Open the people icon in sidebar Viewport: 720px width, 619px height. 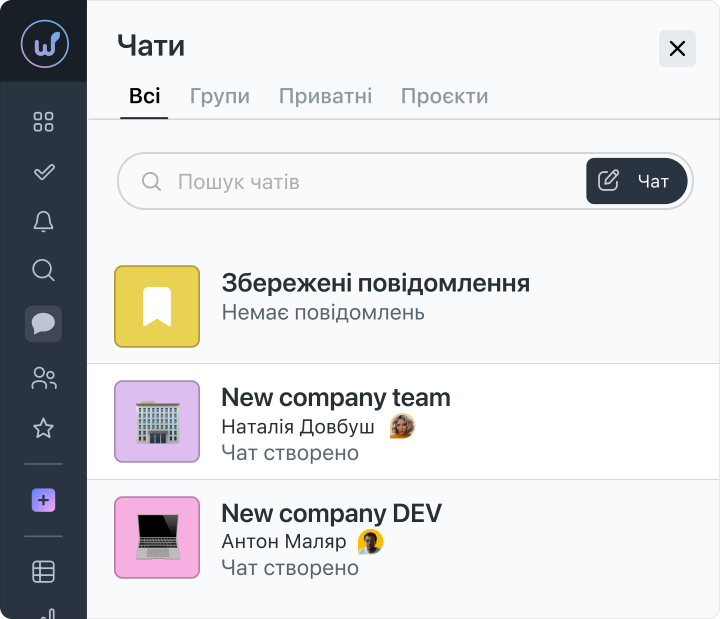point(44,378)
